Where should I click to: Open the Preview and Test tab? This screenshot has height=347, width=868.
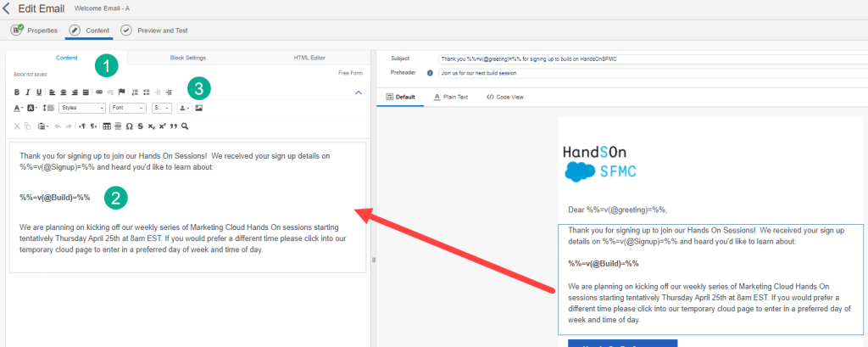click(x=155, y=31)
